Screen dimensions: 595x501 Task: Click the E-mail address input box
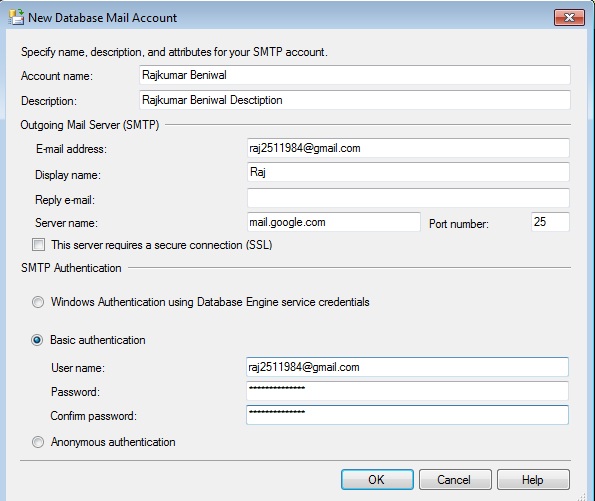click(x=408, y=148)
